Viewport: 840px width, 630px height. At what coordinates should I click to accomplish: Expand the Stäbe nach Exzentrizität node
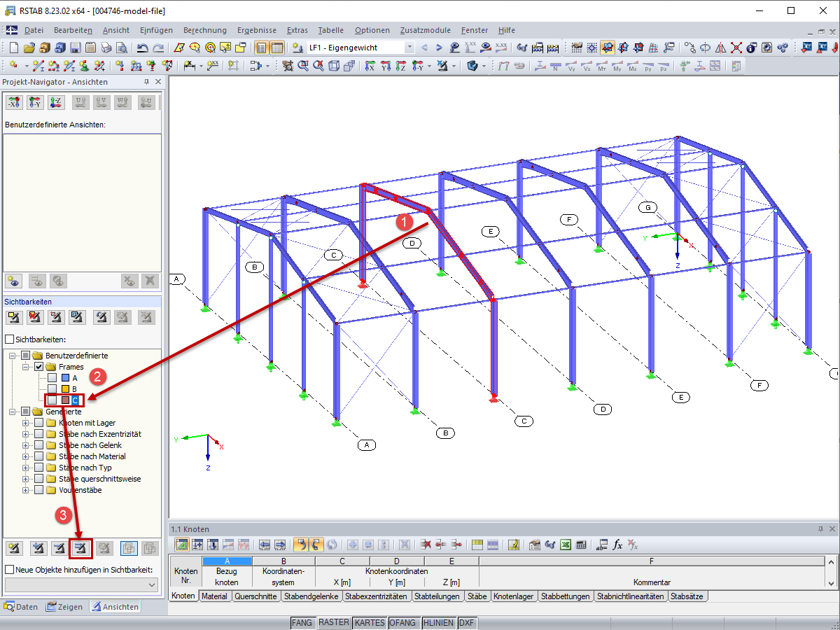[26, 434]
